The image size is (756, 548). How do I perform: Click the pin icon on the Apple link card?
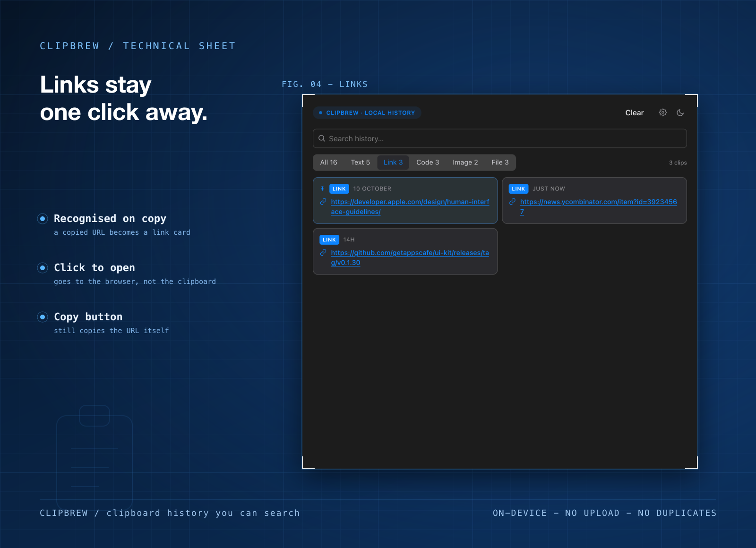coord(322,188)
